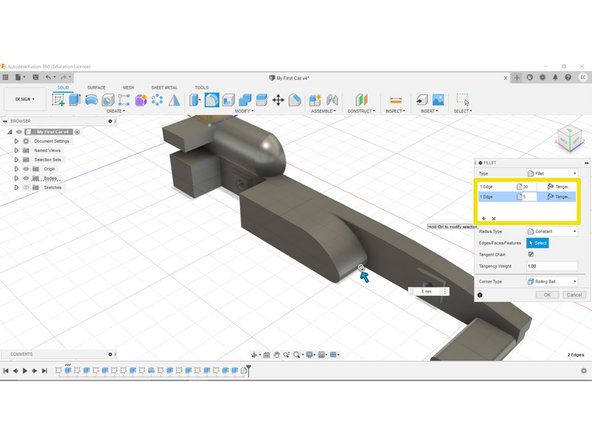Click the Insert Canvas image icon
Viewport: 592px width, 444px height.
(x=438, y=100)
